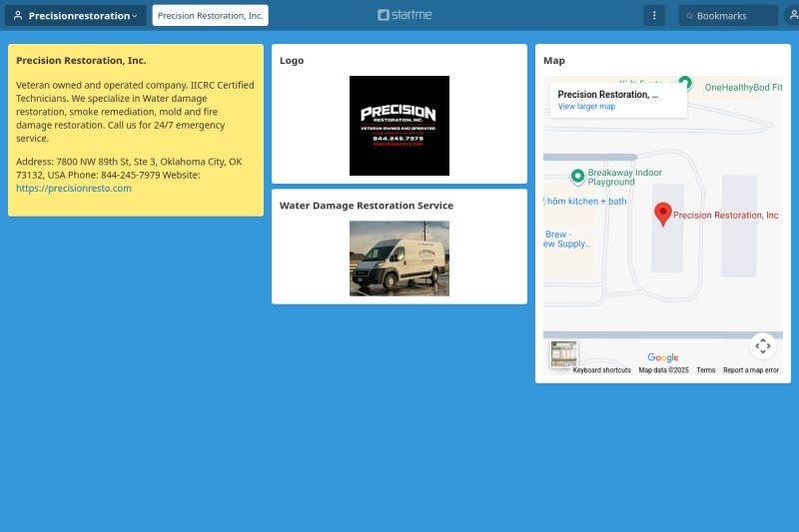The width and height of the screenshot is (799, 532).
Task: Open the Precisionrestoration account dropdown
Action: pos(76,16)
